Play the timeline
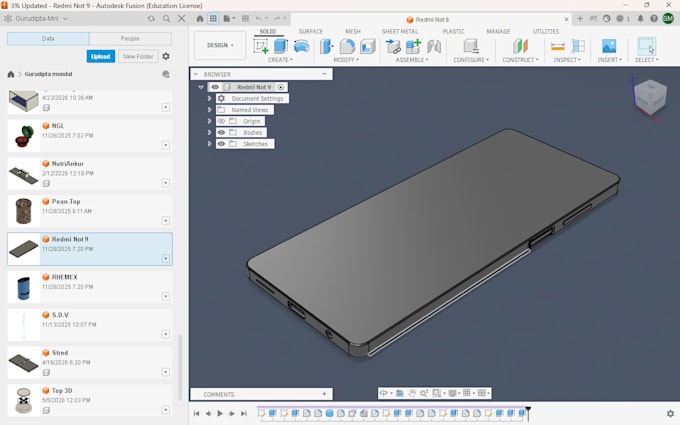This screenshot has width=680, height=425. tap(220, 413)
